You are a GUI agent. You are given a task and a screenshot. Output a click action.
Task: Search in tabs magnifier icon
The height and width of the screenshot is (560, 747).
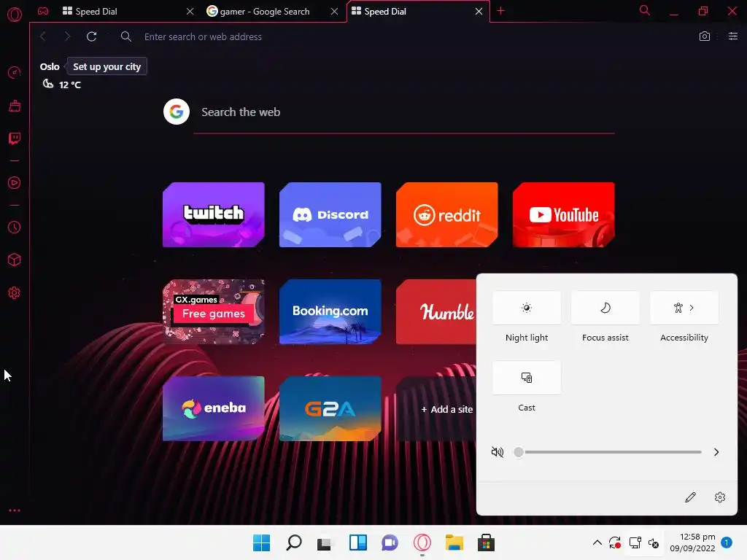(x=645, y=10)
